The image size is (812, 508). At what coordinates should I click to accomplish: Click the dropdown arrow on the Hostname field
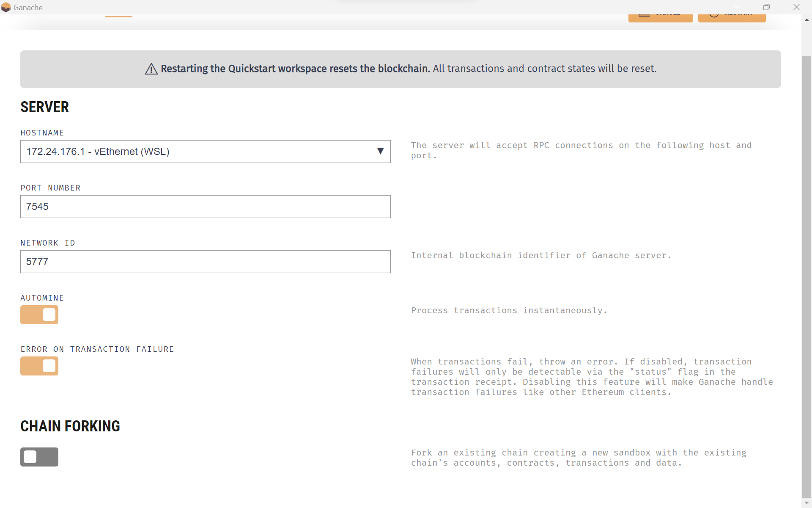380,152
